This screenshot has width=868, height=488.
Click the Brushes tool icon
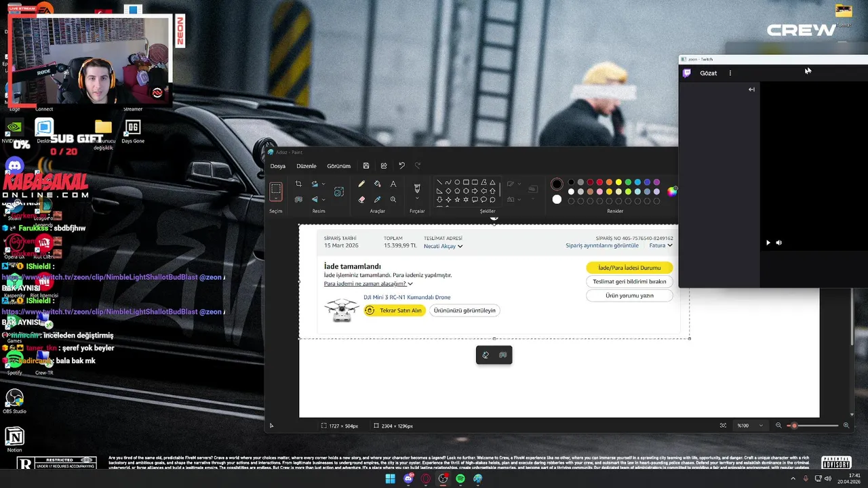(x=417, y=187)
